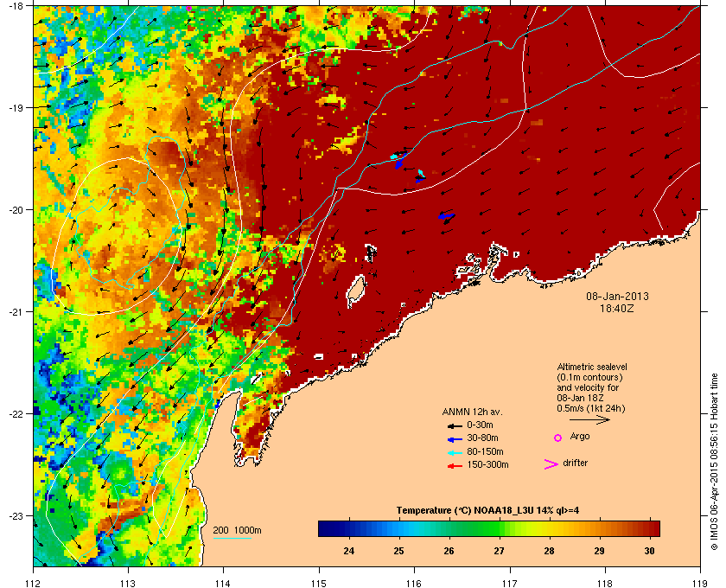Click the Temperature NOAA18_L3U colorbar title
This screenshot has height=588, width=726.
click(x=487, y=511)
